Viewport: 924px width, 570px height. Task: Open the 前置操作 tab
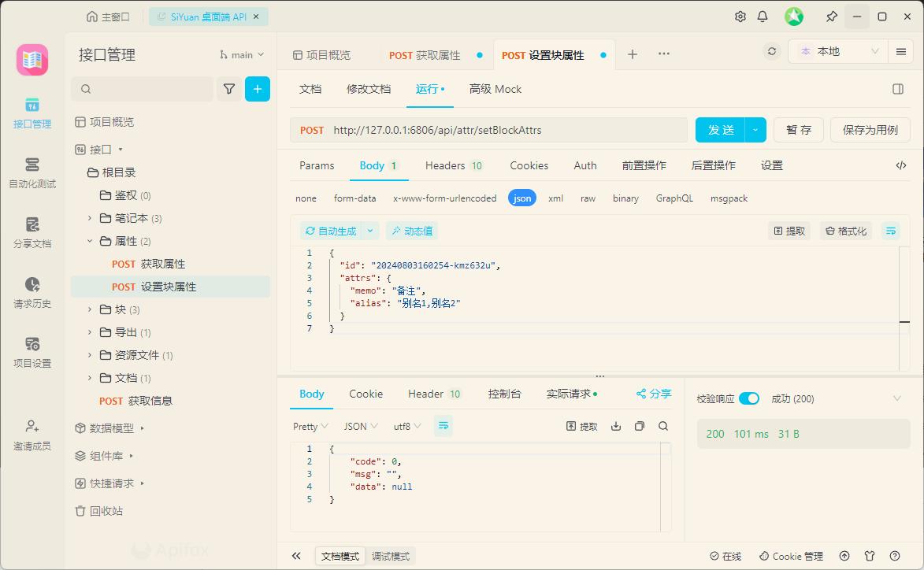tap(644, 165)
